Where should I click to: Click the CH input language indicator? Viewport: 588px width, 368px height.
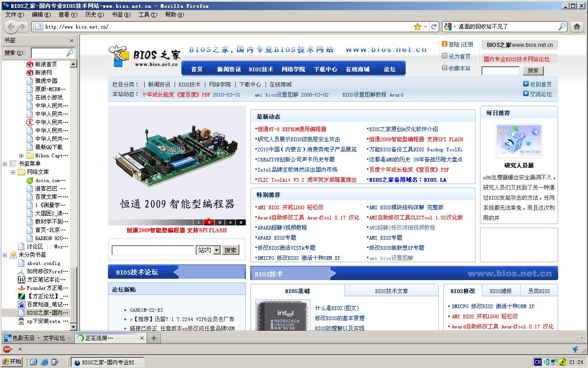point(537,362)
